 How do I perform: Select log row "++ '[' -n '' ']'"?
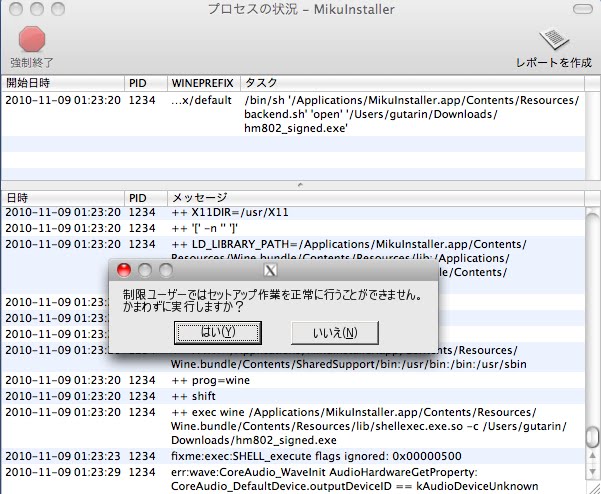pos(293,228)
